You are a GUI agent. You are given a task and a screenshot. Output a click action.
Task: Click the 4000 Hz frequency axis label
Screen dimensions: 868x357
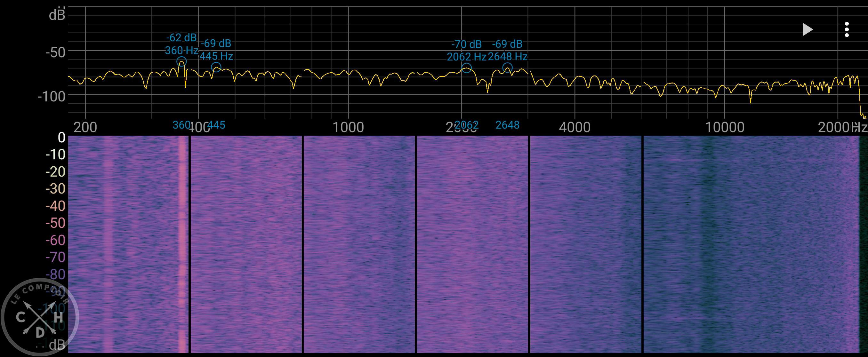[x=575, y=128]
